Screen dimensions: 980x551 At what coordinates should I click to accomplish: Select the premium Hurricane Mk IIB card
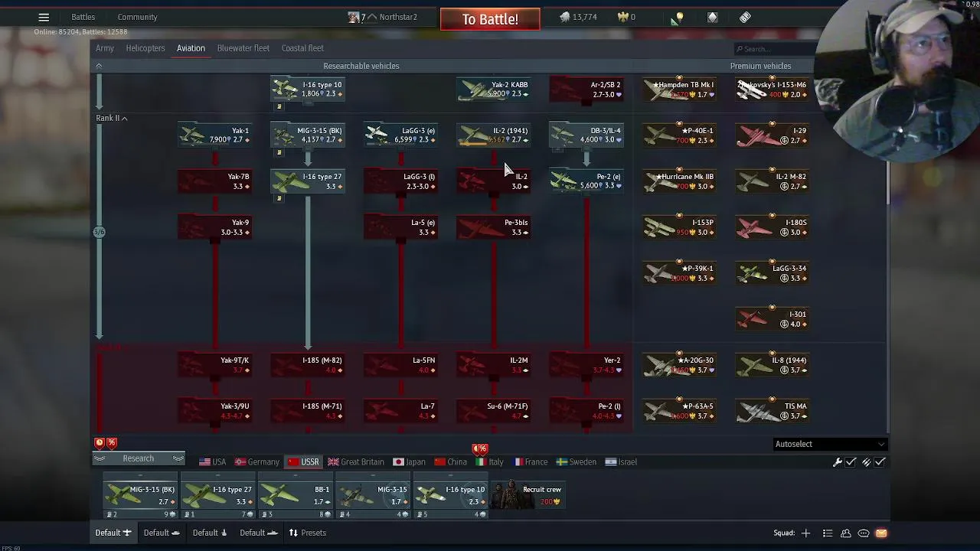(679, 181)
